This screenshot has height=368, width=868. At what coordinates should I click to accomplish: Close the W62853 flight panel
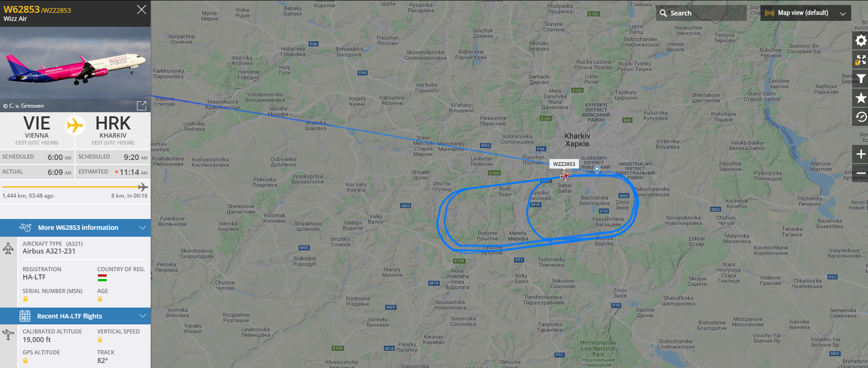pos(142,10)
